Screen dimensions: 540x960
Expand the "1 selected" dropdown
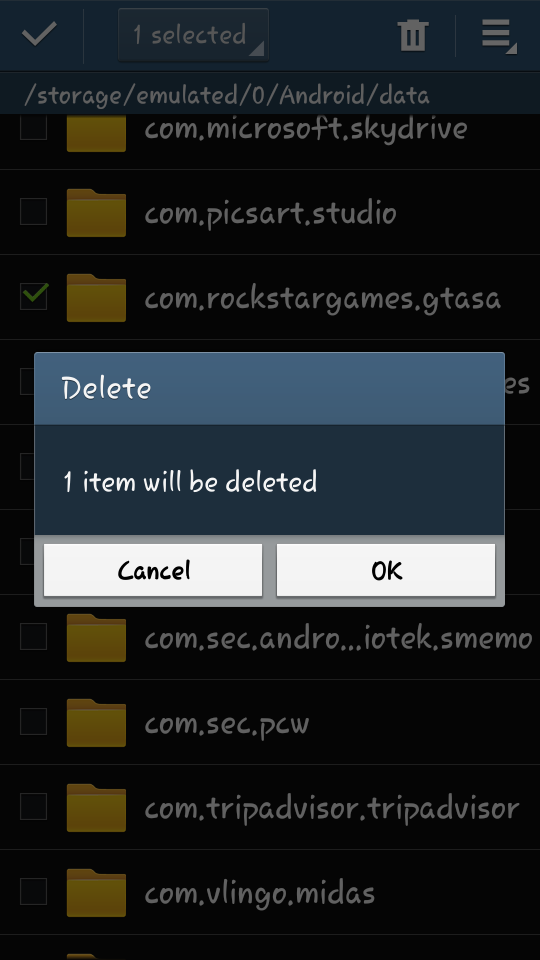193,35
